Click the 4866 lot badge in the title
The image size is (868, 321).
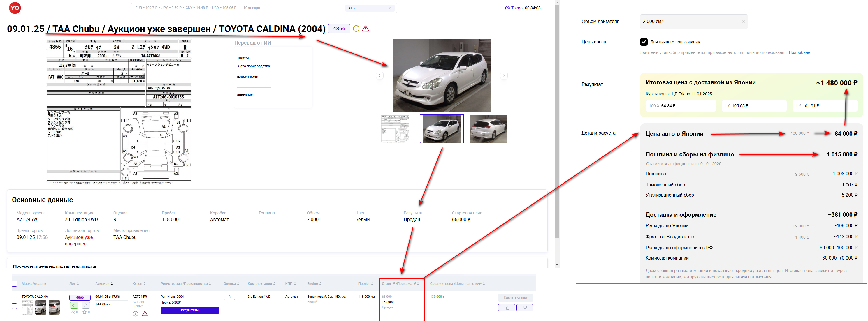click(x=339, y=29)
